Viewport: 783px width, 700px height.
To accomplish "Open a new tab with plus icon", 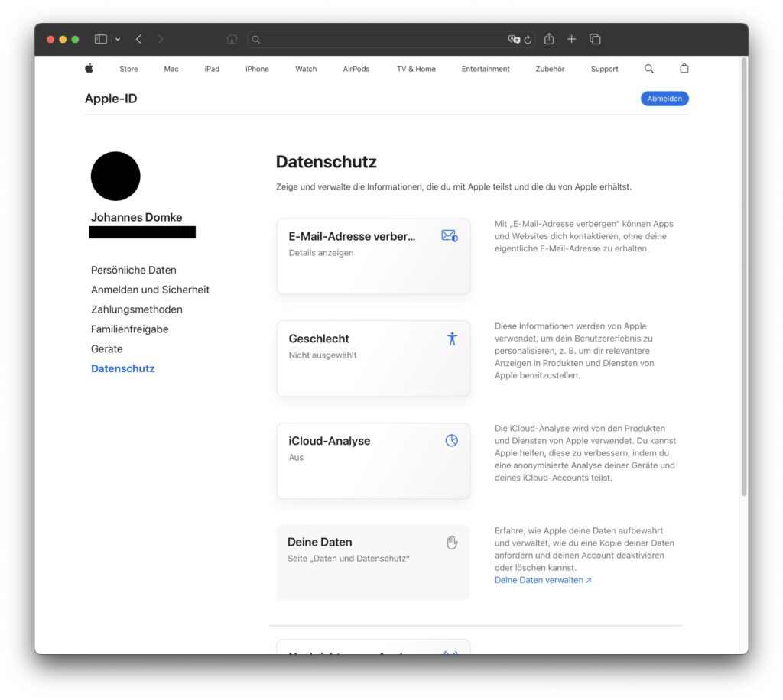I will point(572,39).
